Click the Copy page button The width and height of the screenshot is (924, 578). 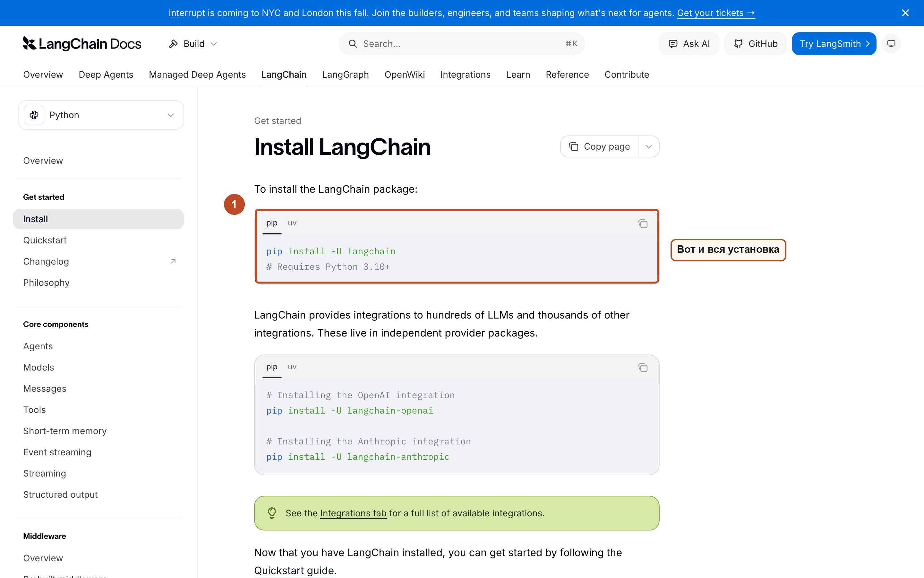coord(599,146)
